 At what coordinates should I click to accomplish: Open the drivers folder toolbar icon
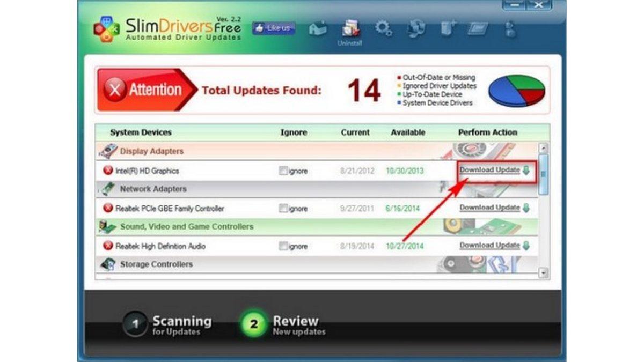click(479, 29)
